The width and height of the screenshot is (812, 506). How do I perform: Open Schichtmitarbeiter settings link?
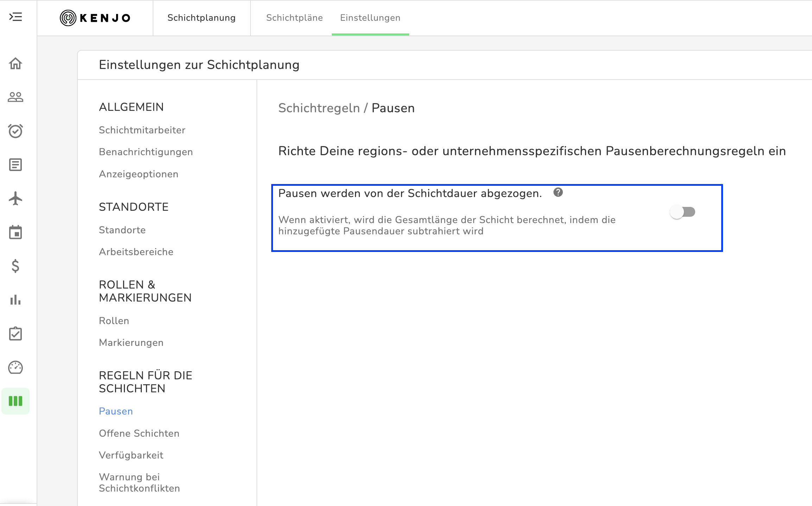pyautogui.click(x=142, y=130)
